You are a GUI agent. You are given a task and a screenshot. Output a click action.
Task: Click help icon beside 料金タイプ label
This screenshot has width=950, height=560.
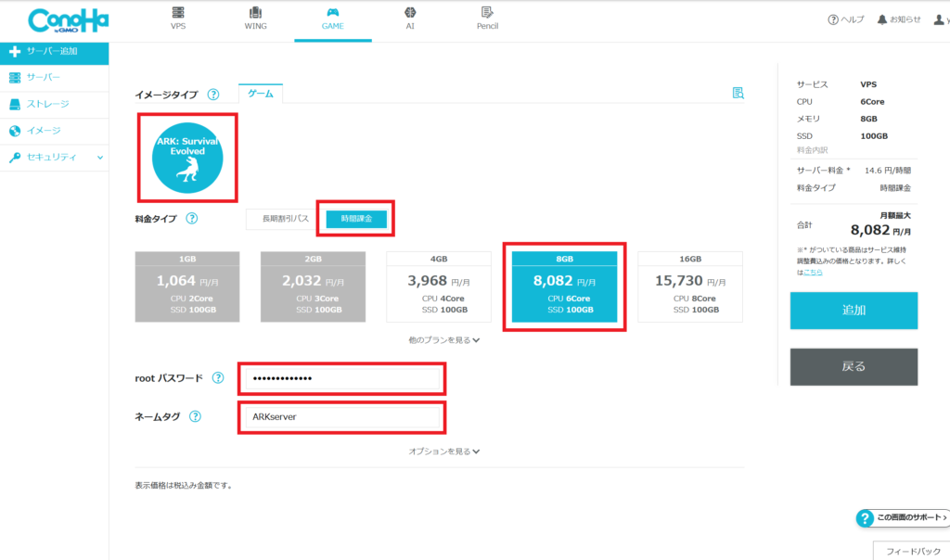tap(192, 219)
